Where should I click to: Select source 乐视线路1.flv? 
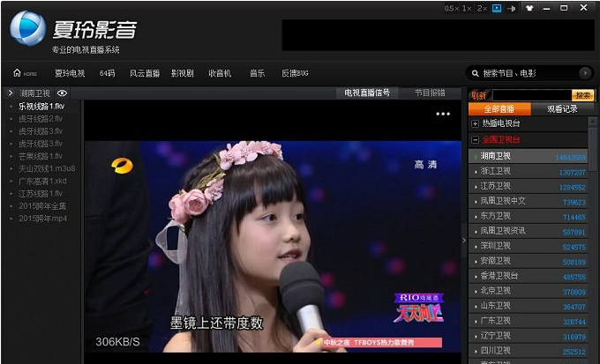pyautogui.click(x=42, y=106)
